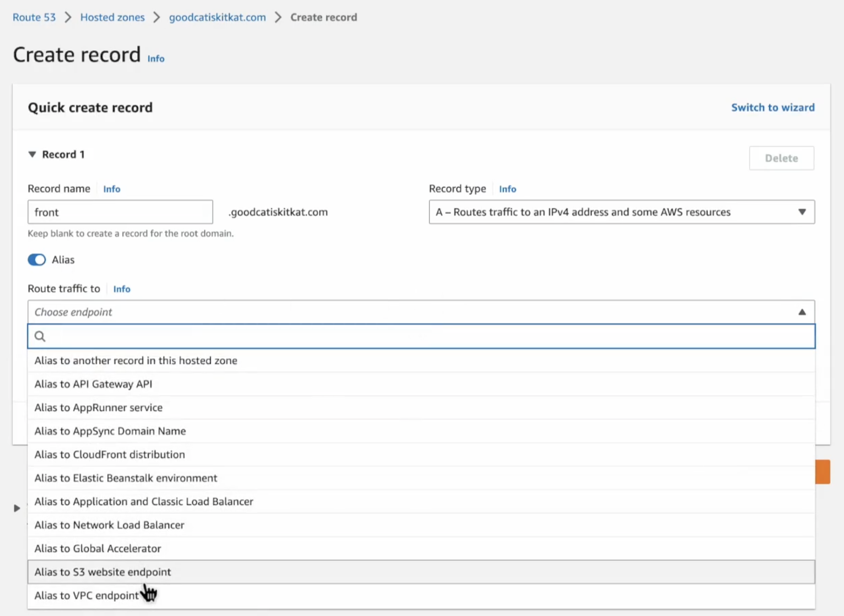The image size is (844, 616).
Task: Click Switch to wizard link
Action: click(773, 107)
